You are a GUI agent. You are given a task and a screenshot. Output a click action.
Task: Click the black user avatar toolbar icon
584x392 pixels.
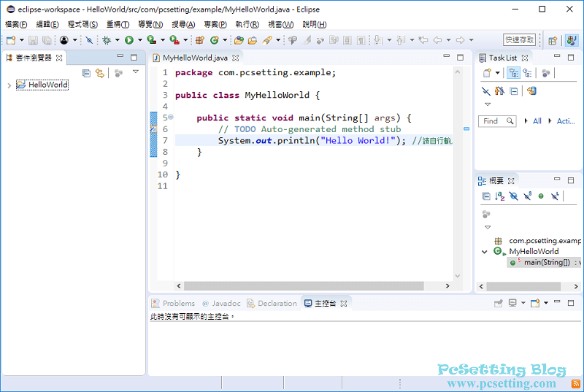(x=64, y=40)
